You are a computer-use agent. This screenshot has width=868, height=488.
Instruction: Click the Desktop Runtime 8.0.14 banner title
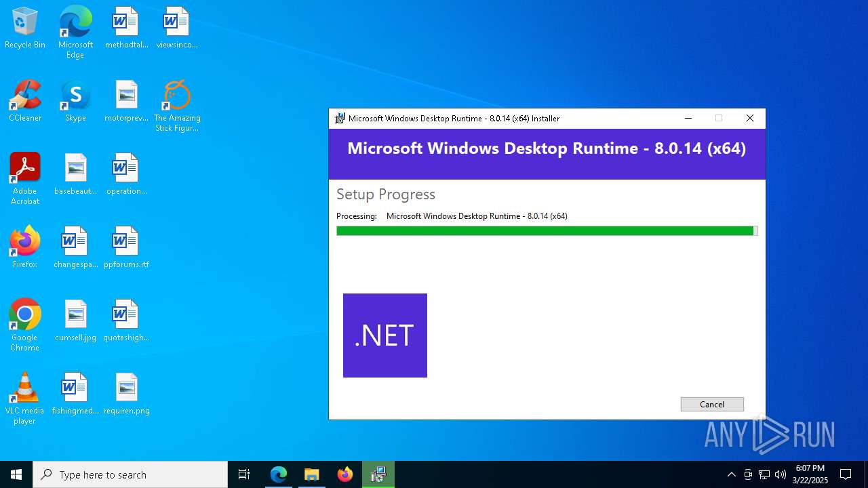547,148
